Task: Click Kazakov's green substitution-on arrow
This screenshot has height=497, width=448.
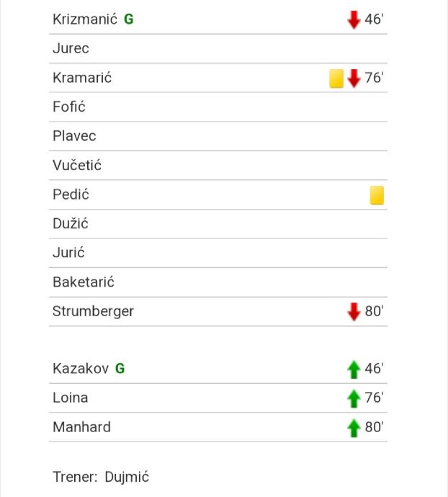Action: point(354,370)
